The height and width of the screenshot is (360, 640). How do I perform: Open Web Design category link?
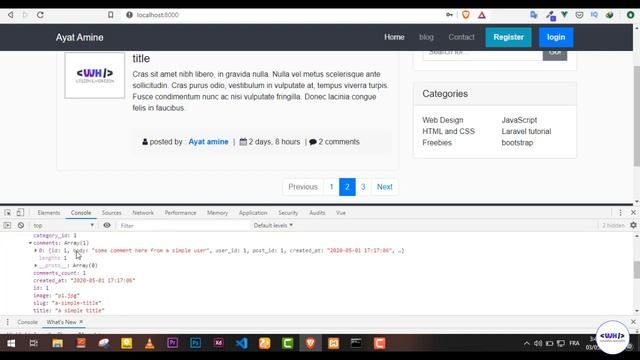(x=442, y=120)
